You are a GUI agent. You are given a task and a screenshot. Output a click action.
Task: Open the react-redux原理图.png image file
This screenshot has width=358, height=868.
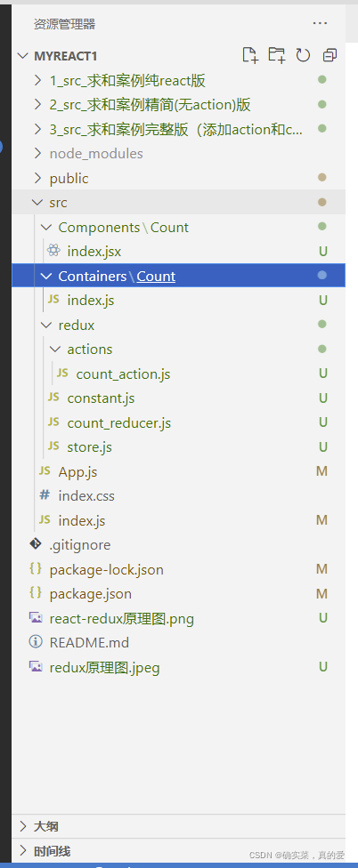(178, 618)
